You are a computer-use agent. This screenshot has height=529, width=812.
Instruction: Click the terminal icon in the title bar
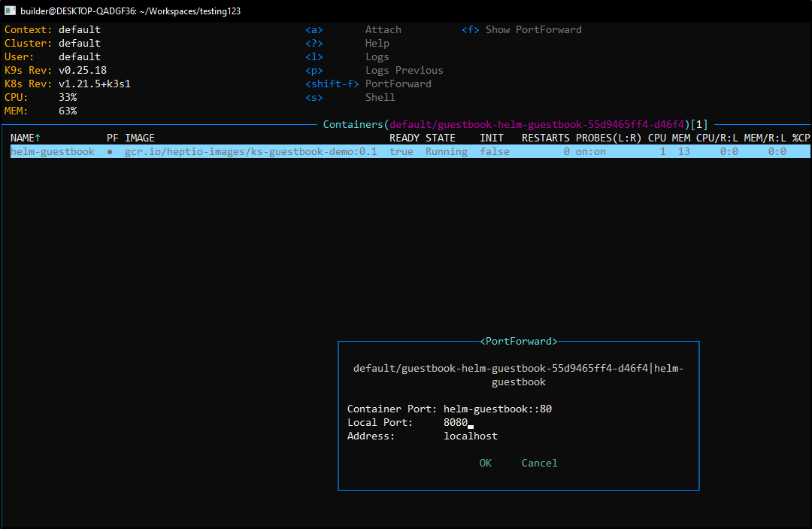10,11
